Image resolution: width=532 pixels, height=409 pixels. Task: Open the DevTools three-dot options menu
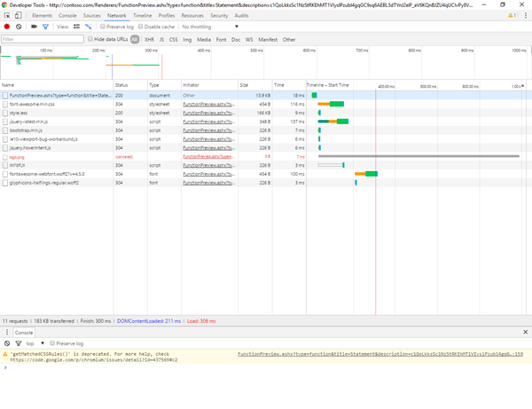click(x=525, y=15)
